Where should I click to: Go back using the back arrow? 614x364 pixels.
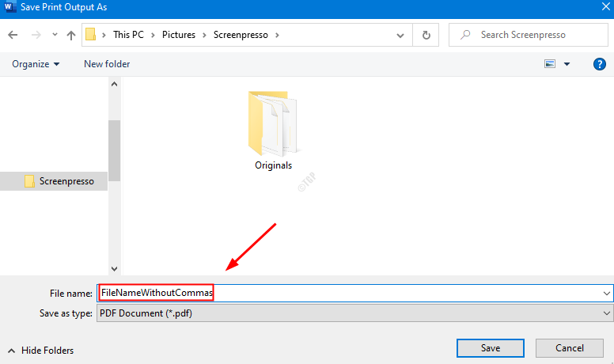coord(13,35)
